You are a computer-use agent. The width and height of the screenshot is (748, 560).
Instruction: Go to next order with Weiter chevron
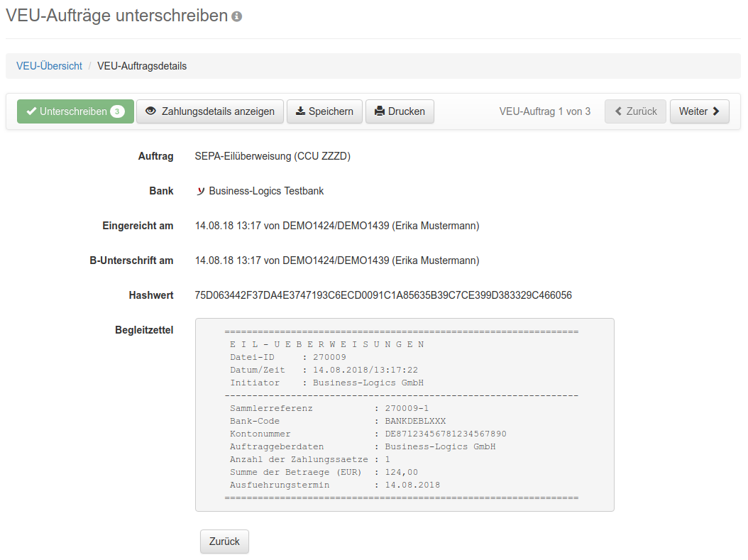tap(715, 111)
